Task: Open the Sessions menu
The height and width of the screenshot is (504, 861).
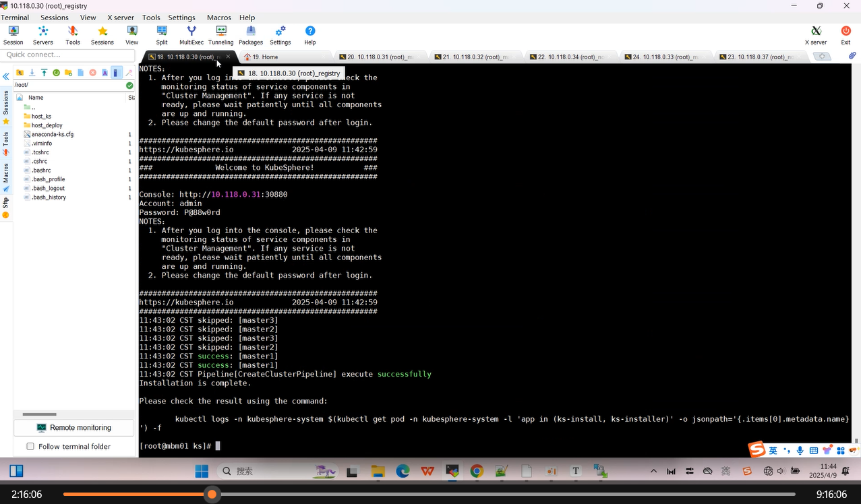Action: (x=55, y=18)
